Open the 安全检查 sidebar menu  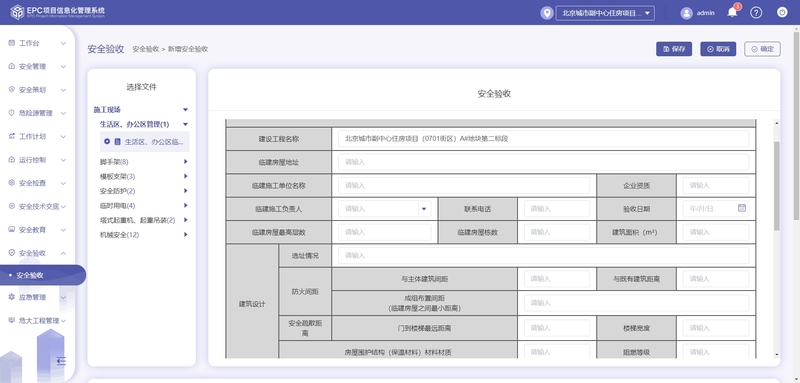tap(37, 183)
